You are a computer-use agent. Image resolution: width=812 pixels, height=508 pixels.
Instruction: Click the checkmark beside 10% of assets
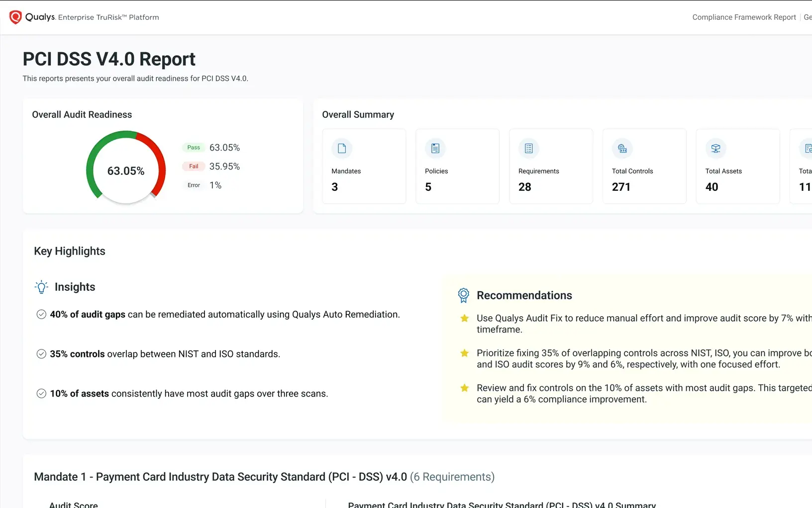(42, 394)
